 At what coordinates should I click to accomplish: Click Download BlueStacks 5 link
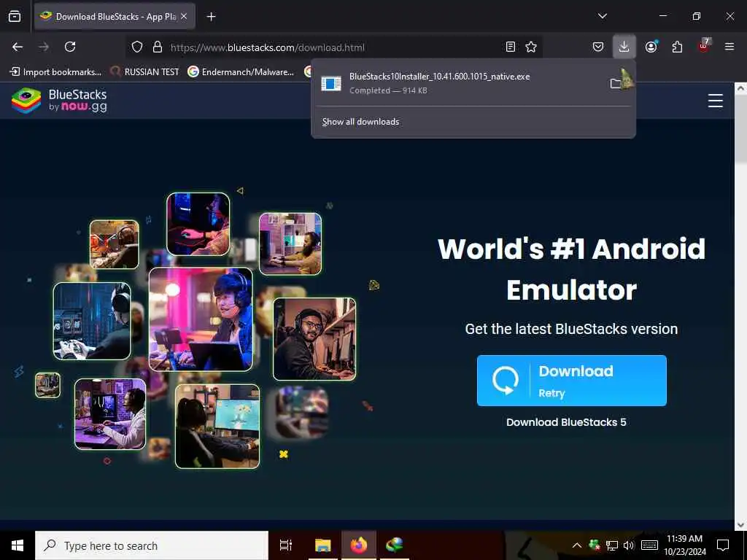click(566, 422)
